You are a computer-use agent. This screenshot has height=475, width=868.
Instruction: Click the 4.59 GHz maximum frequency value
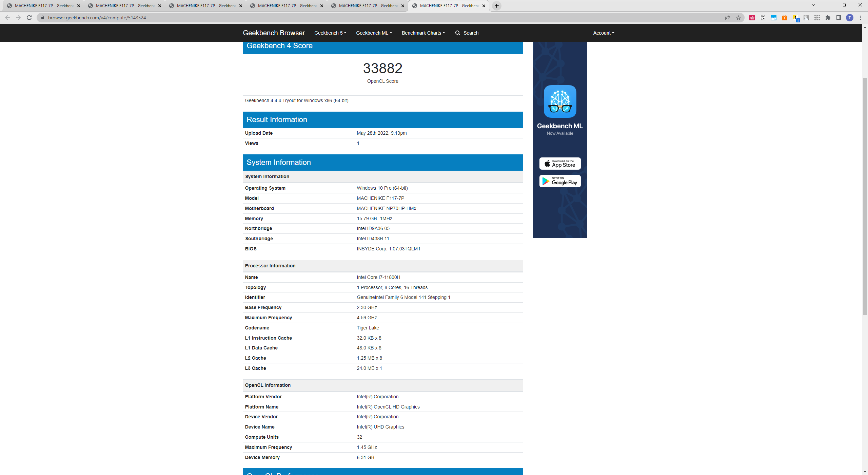367,318
